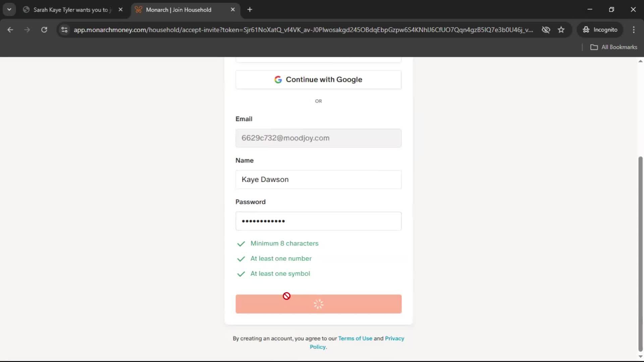Image resolution: width=644 pixels, height=362 pixels.
Task: Select the Monarch Join Household tab
Action: point(178,10)
